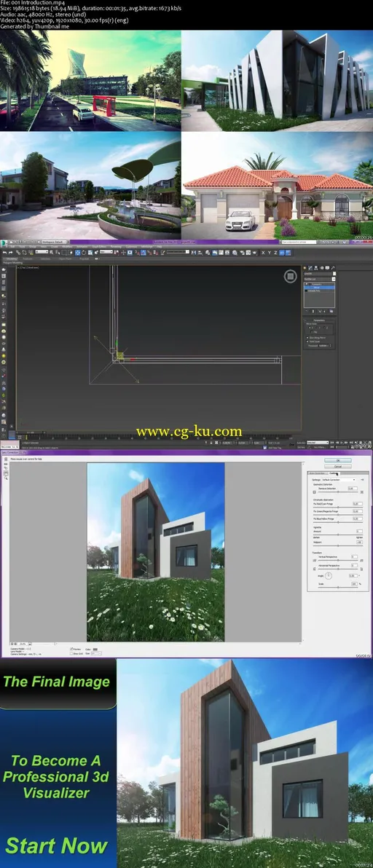Open the Selected key filter dropdown
The image size is (373, 868).
pyautogui.click(x=318, y=443)
